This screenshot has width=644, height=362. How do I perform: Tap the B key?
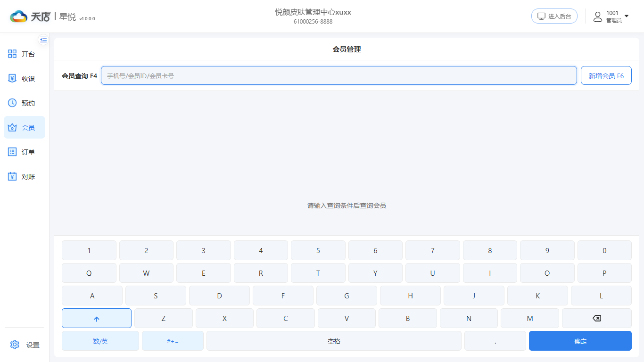pos(408,318)
